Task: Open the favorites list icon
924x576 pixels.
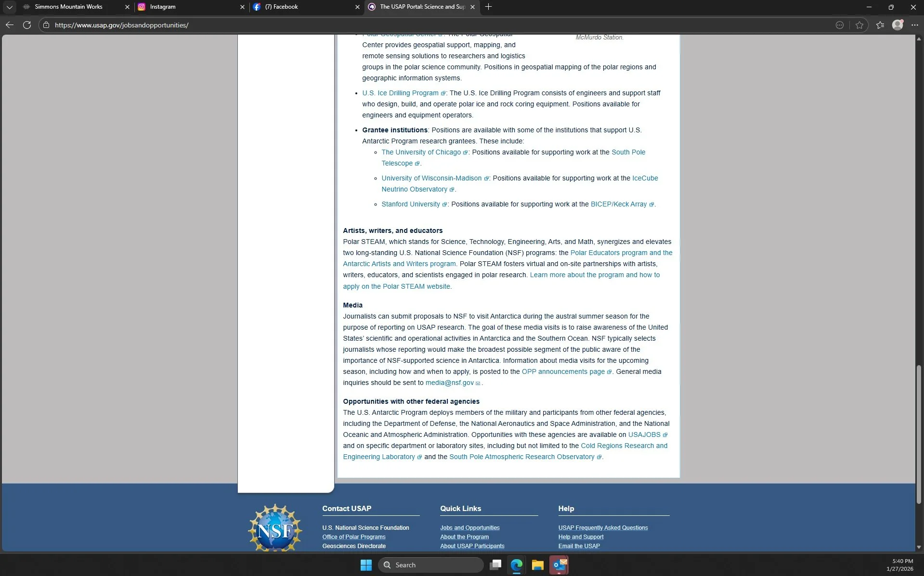Action: pyautogui.click(x=880, y=25)
